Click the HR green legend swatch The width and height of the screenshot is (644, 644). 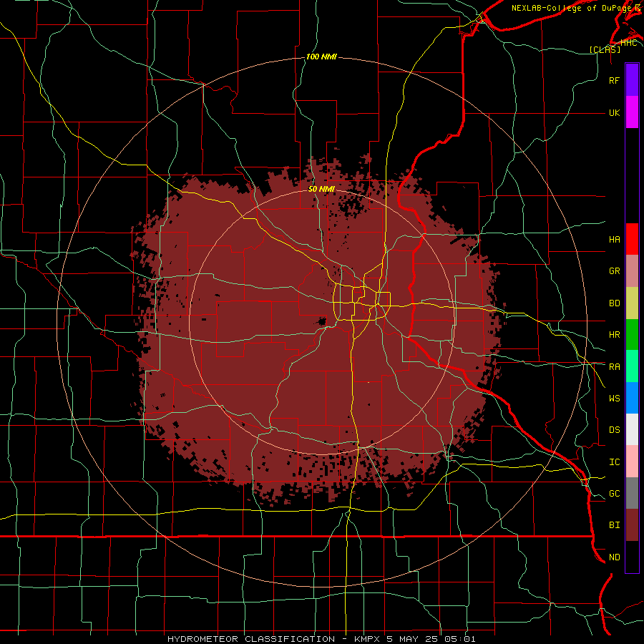pos(632,335)
